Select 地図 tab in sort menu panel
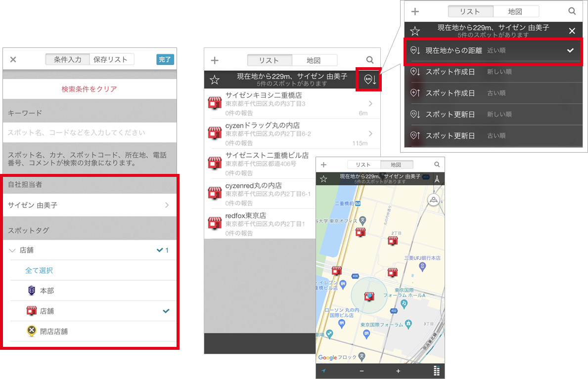588x379 pixels. tap(516, 12)
